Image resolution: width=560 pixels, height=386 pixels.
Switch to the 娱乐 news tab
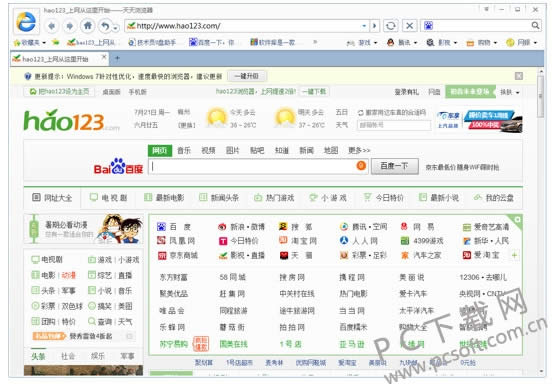tap(98, 356)
